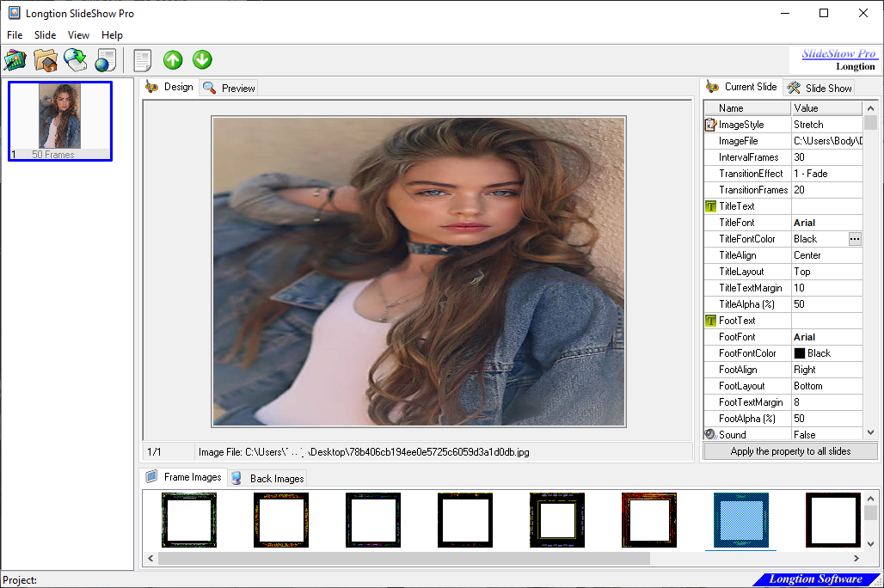The height and width of the screenshot is (588, 884).
Task: Click the slide image in design canvas
Action: pyautogui.click(x=419, y=271)
